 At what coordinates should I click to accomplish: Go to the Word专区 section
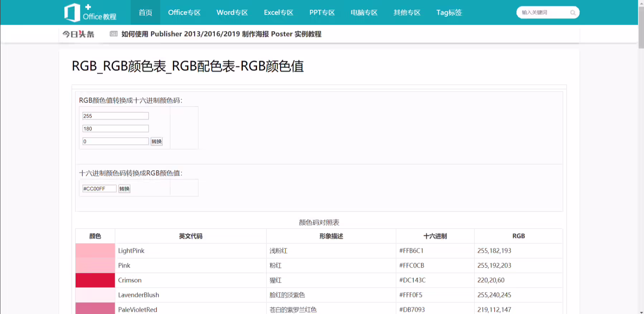point(232,13)
